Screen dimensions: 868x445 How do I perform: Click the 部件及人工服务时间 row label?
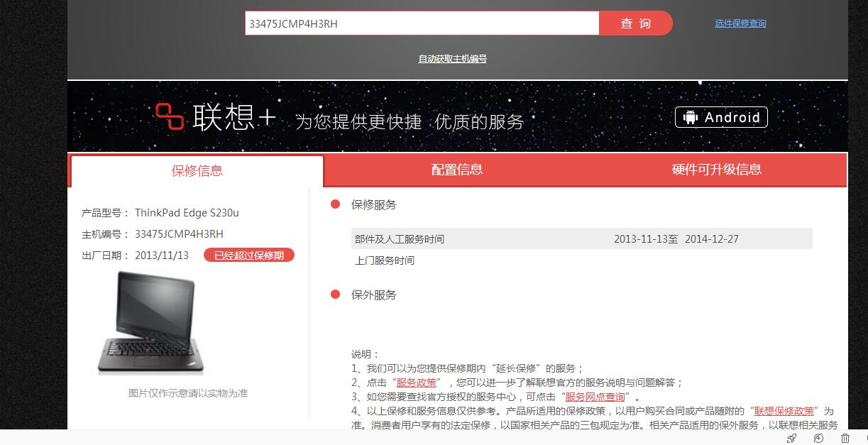400,239
